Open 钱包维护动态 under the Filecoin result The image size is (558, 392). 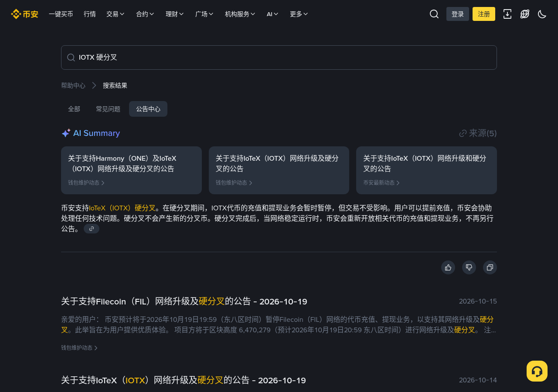click(x=79, y=348)
